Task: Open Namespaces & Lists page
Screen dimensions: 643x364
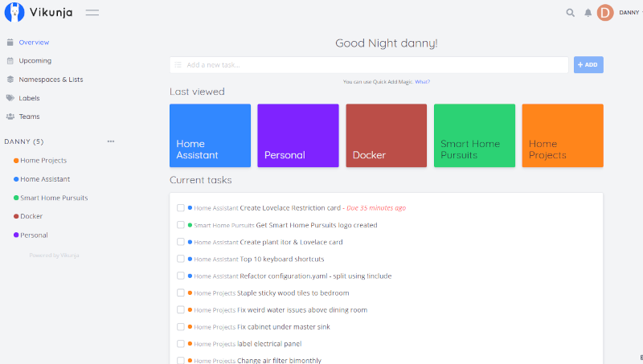Action: point(51,80)
